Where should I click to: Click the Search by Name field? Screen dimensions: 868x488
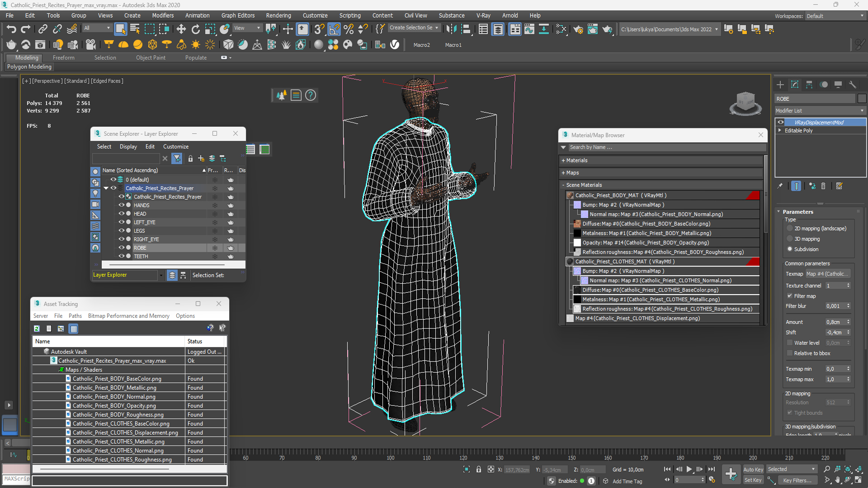667,147
